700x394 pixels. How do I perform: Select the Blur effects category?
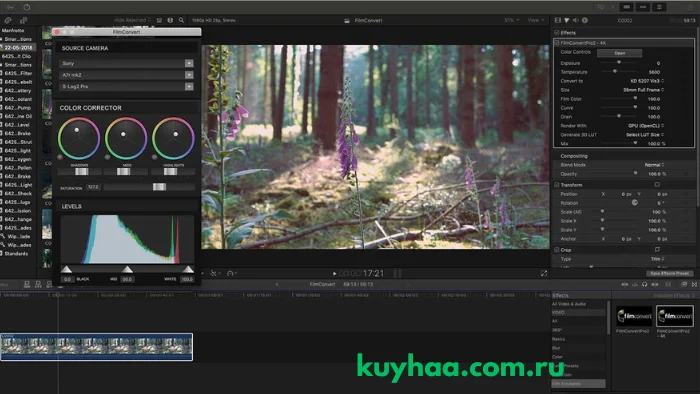point(556,348)
